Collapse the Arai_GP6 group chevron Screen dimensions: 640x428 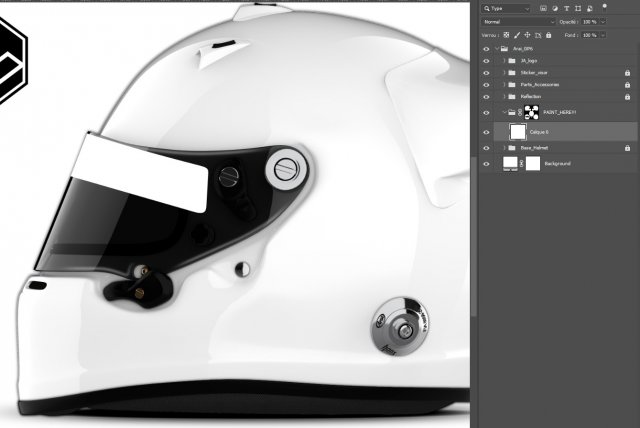(497, 49)
